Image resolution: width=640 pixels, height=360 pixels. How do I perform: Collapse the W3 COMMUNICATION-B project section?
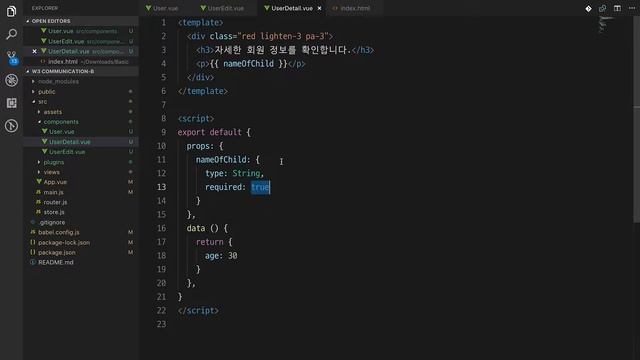click(x=81, y=71)
